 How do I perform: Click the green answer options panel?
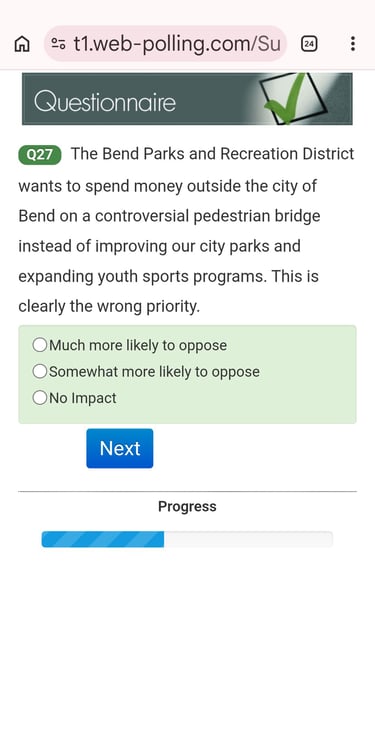pos(187,375)
